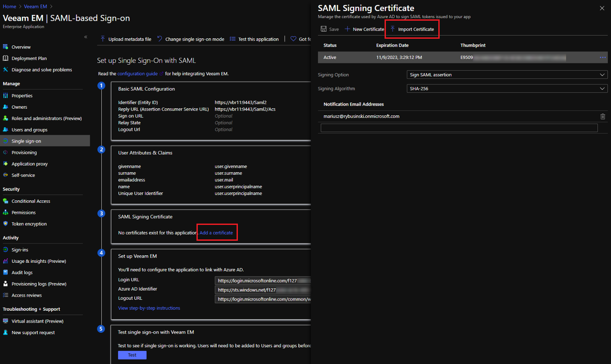
Task: Click the Unique User Identifier claim name
Action: click(x=141, y=193)
